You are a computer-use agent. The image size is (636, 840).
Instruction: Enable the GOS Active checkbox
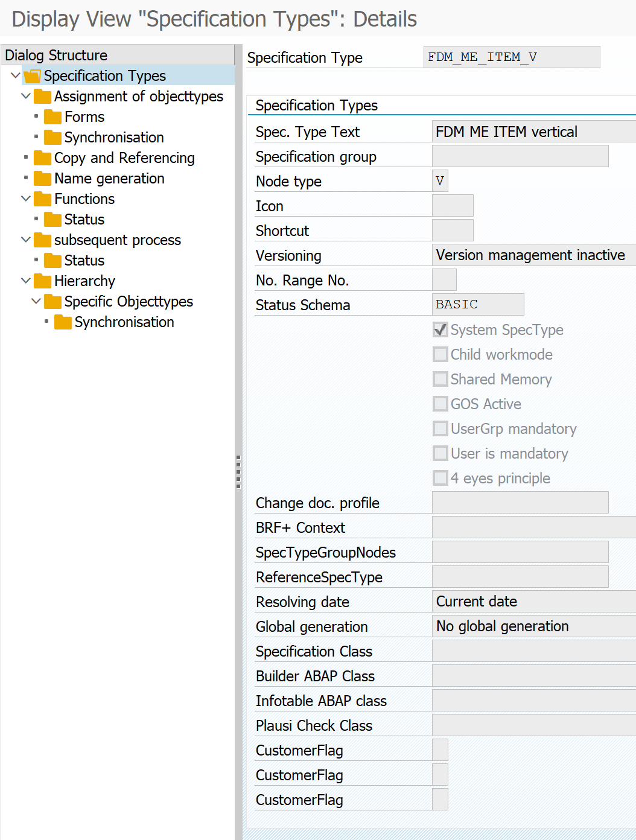440,404
